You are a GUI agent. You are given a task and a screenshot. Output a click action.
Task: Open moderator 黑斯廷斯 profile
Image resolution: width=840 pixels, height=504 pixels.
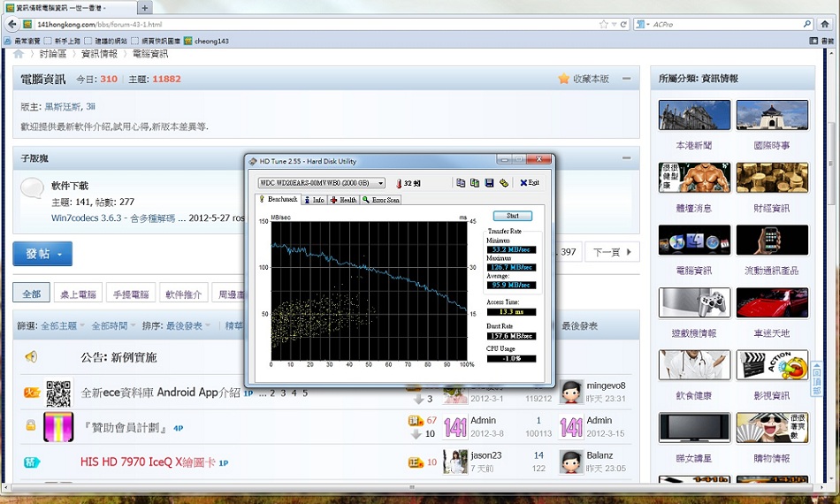[62, 107]
